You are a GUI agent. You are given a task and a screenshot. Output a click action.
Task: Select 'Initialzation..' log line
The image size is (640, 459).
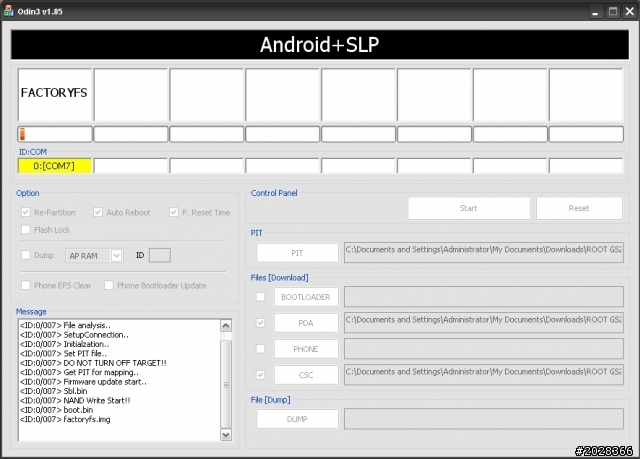64,344
